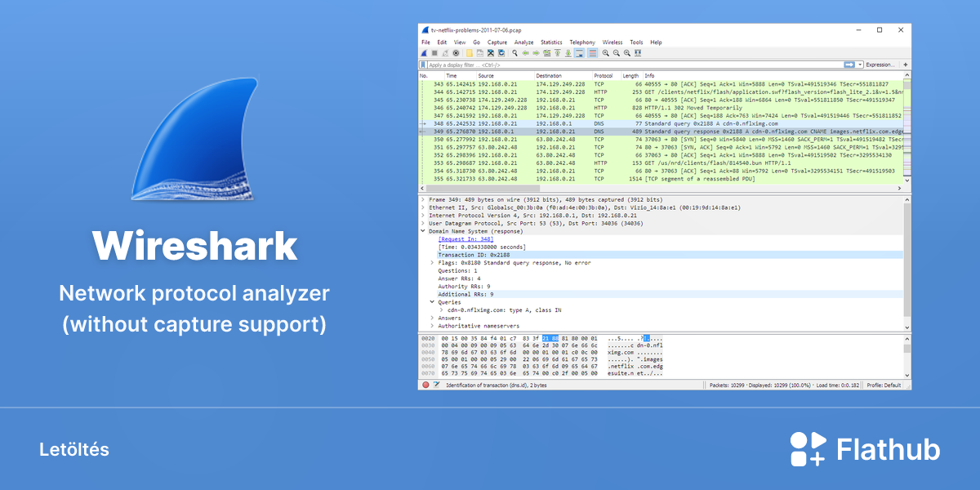Toggle auto-scroll during live capture icon
Viewport: 980px width, 490px height.
579,53
